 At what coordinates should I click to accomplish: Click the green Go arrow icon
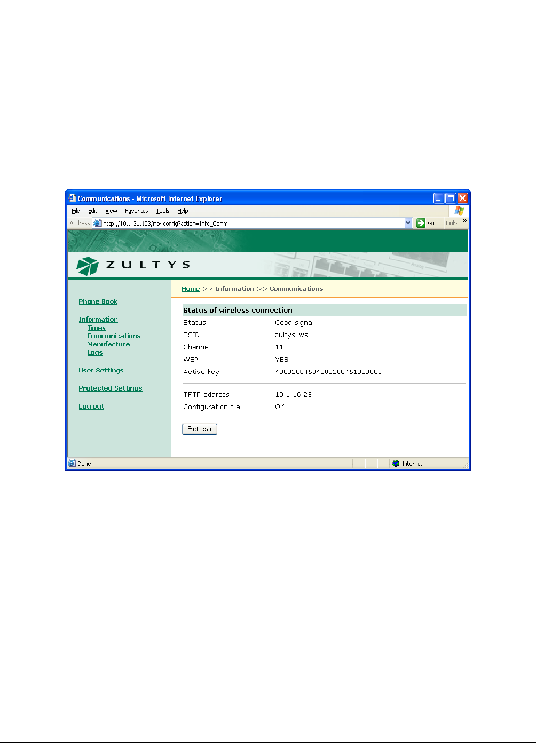tap(421, 223)
